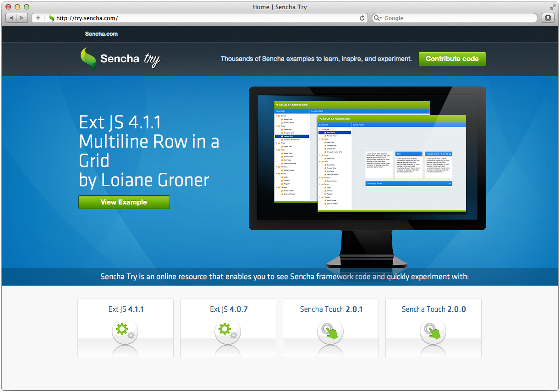Click the "Sencha try" wordmark in the header

(x=130, y=59)
